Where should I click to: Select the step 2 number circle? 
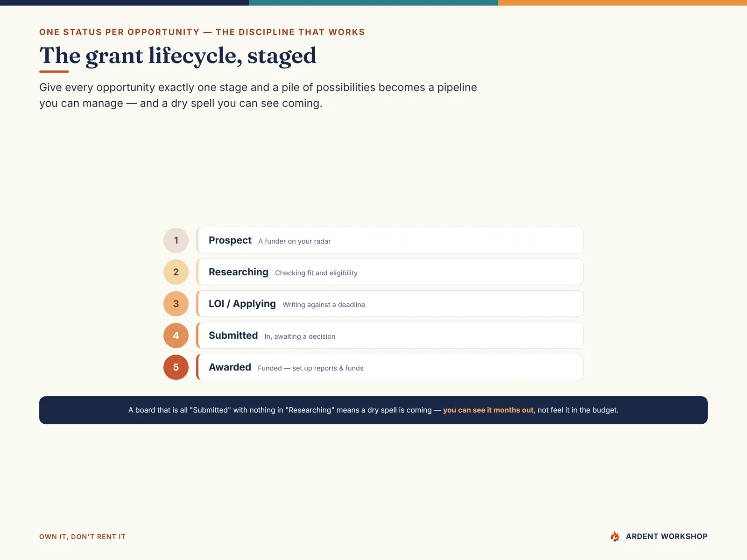click(x=176, y=272)
